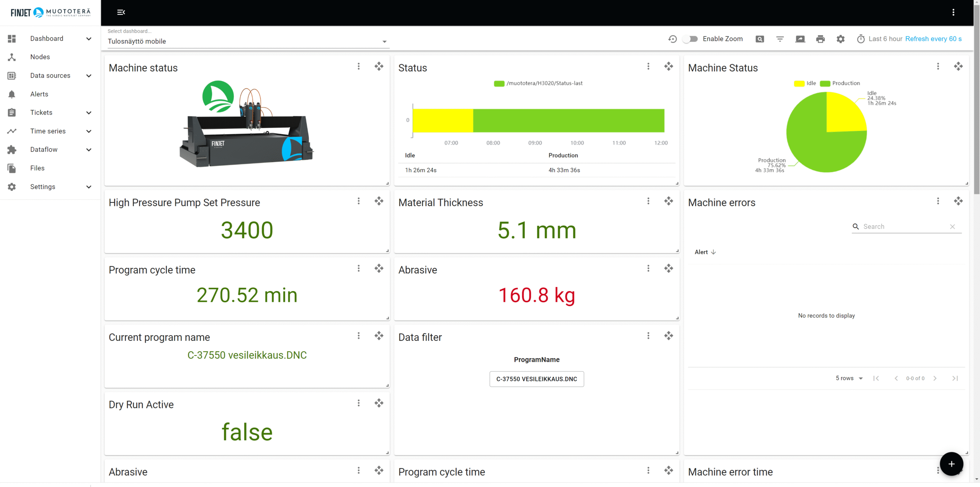980x487 pixels.
Task: Click the filter list icon in toolbar
Action: click(x=780, y=39)
